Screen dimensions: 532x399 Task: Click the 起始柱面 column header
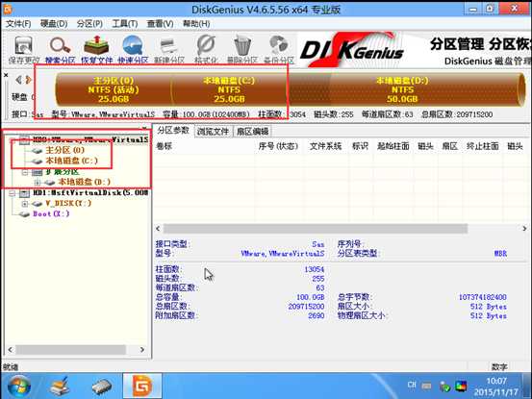tap(393, 146)
